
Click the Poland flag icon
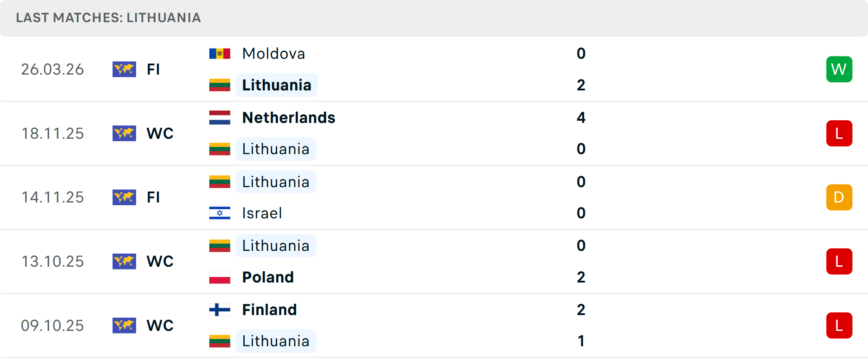coord(220,277)
